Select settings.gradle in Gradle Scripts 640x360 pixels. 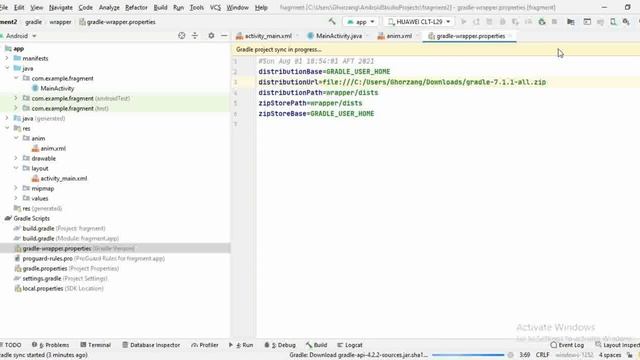60,278
